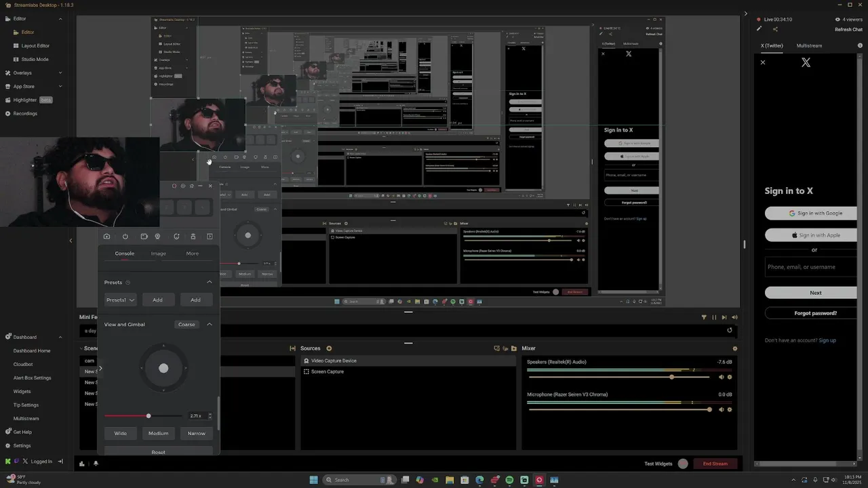Viewport: 868px width, 488px height.
Task: Click the Sign up link
Action: point(827,340)
